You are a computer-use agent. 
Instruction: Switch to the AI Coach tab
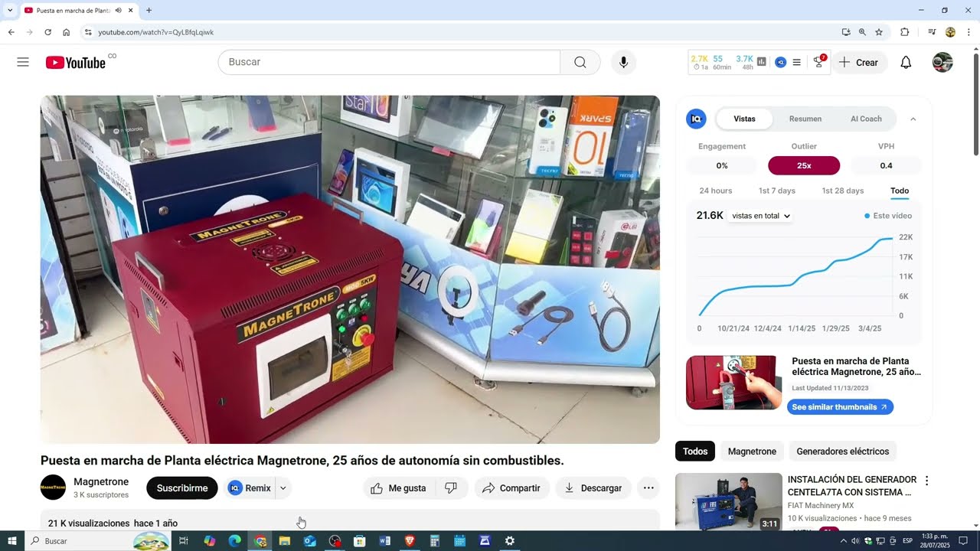[866, 119]
